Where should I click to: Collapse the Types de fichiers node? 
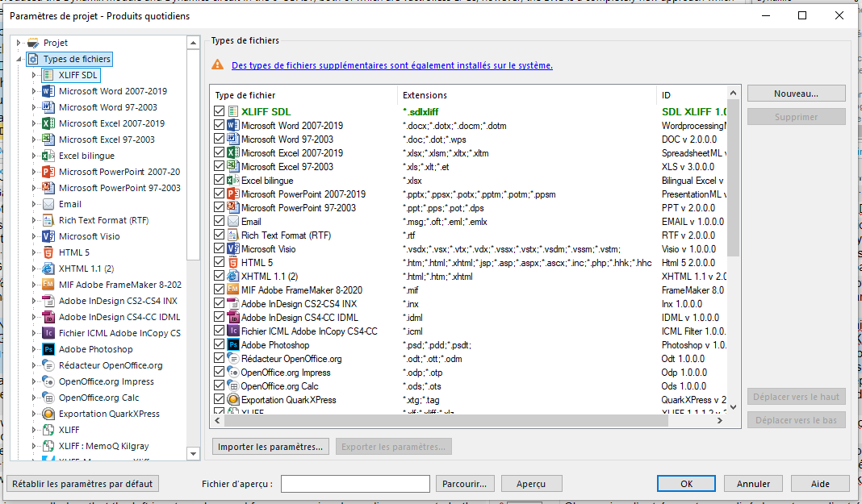(19, 59)
